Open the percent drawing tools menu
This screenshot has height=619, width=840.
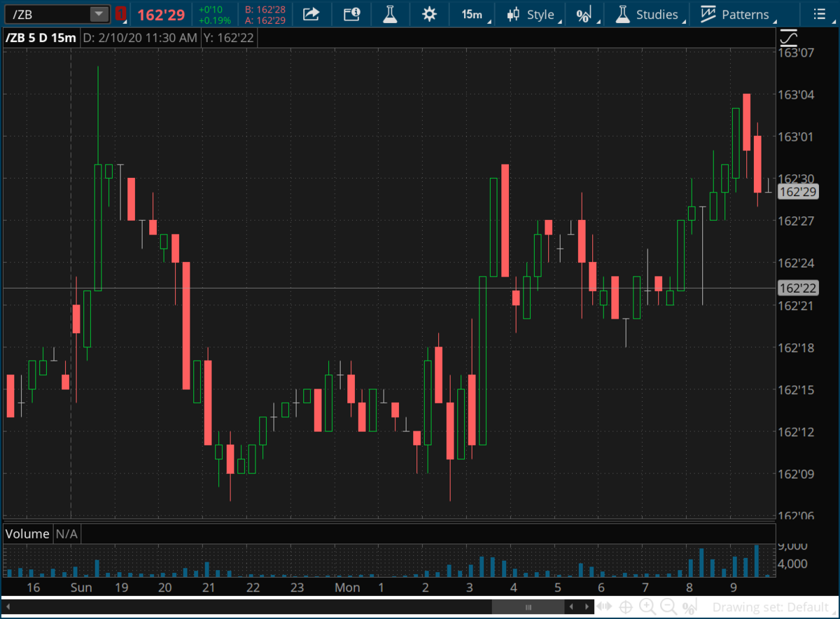[x=584, y=14]
